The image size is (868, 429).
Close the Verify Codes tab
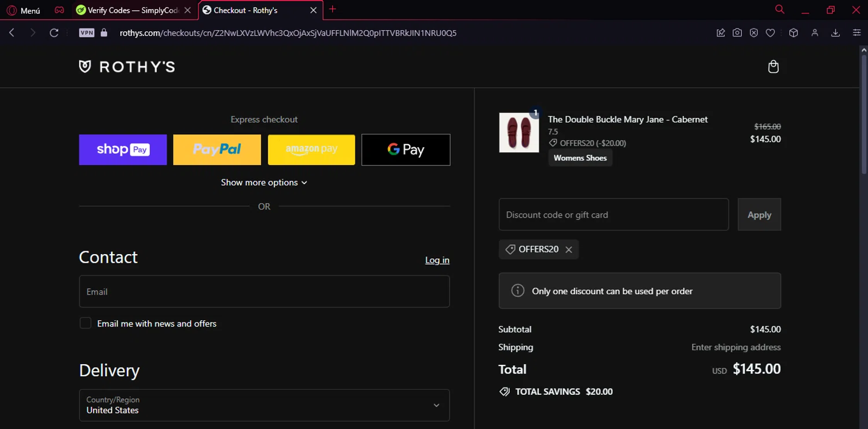coord(187,10)
